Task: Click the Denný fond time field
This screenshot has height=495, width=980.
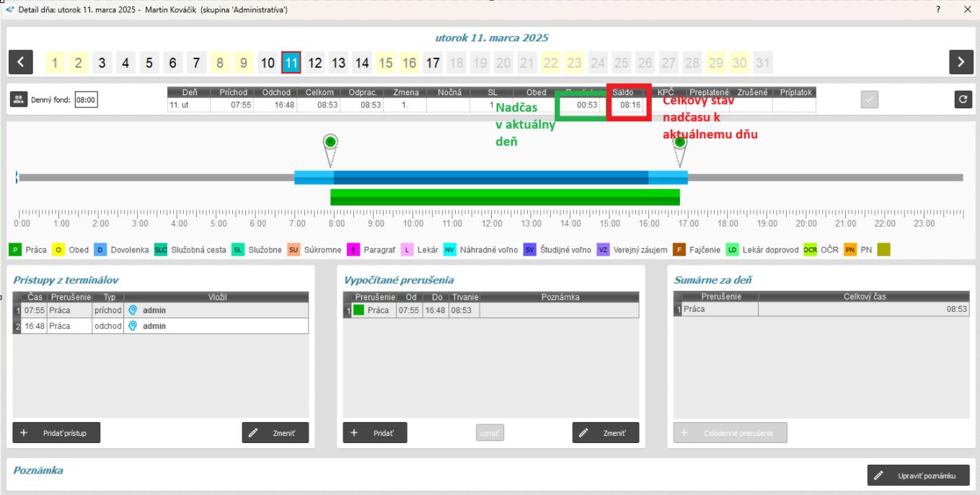Action: pyautogui.click(x=86, y=100)
